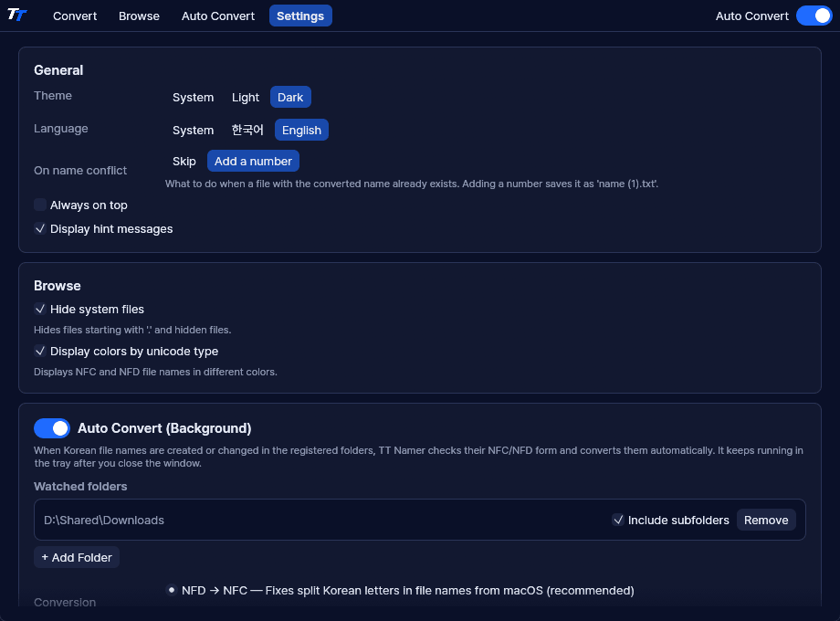Toggle the Auto Convert switch in header
Image resolution: width=840 pixels, height=621 pixels.
click(x=814, y=16)
